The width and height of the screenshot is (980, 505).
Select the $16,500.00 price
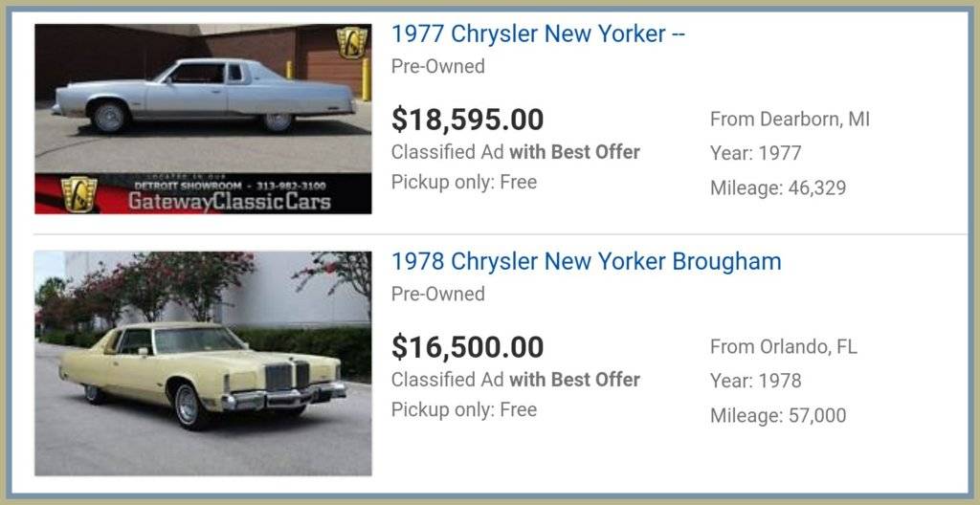467,347
